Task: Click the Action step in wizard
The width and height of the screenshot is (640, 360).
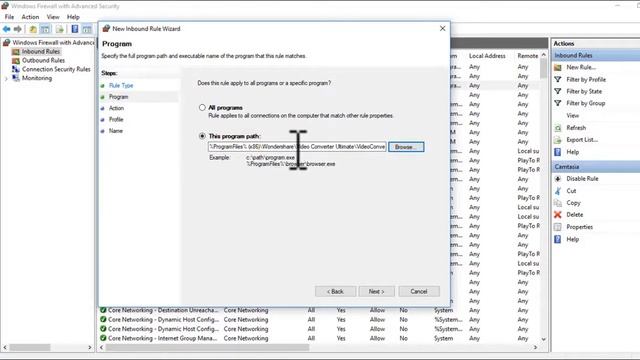Action: (116, 108)
